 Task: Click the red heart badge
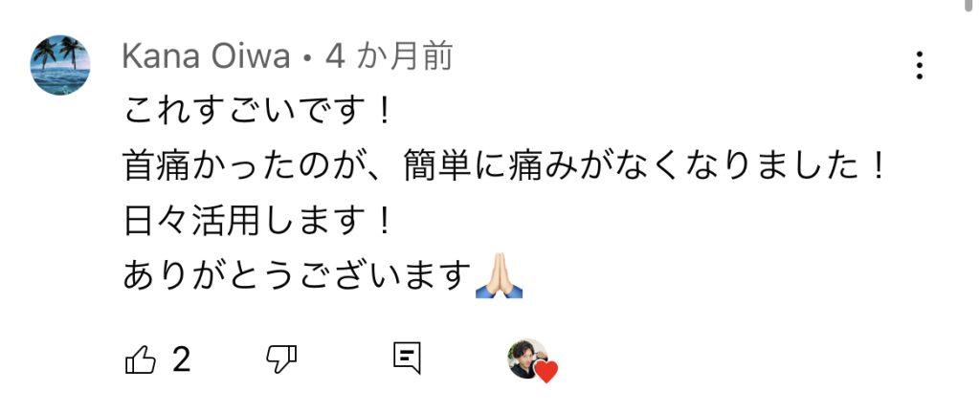546,372
